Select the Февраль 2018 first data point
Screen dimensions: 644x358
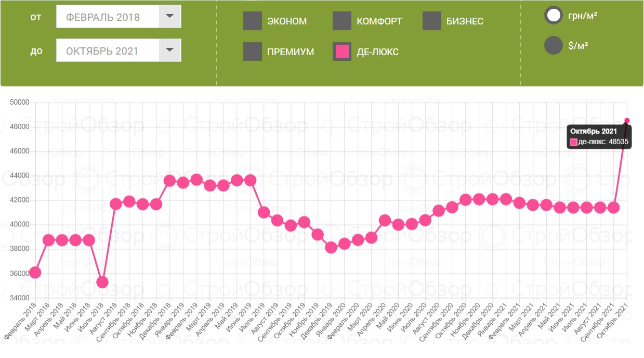pos(35,273)
